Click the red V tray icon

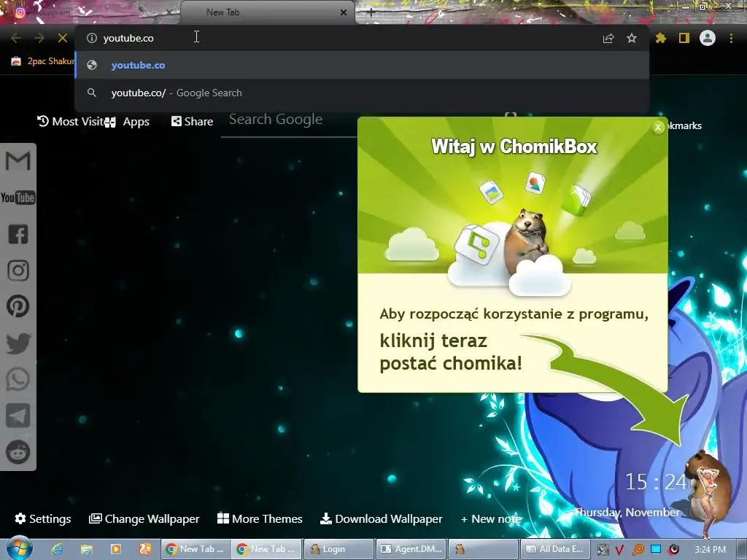click(619, 550)
